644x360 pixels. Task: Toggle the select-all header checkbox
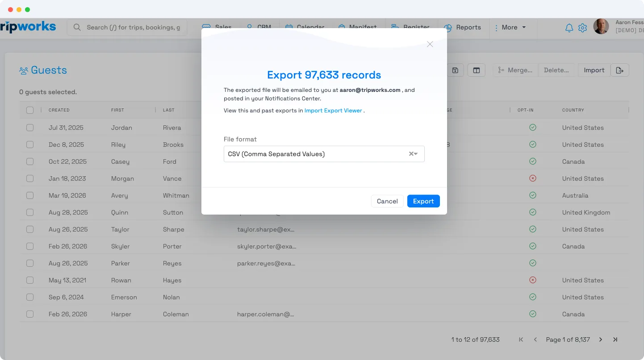tap(30, 110)
